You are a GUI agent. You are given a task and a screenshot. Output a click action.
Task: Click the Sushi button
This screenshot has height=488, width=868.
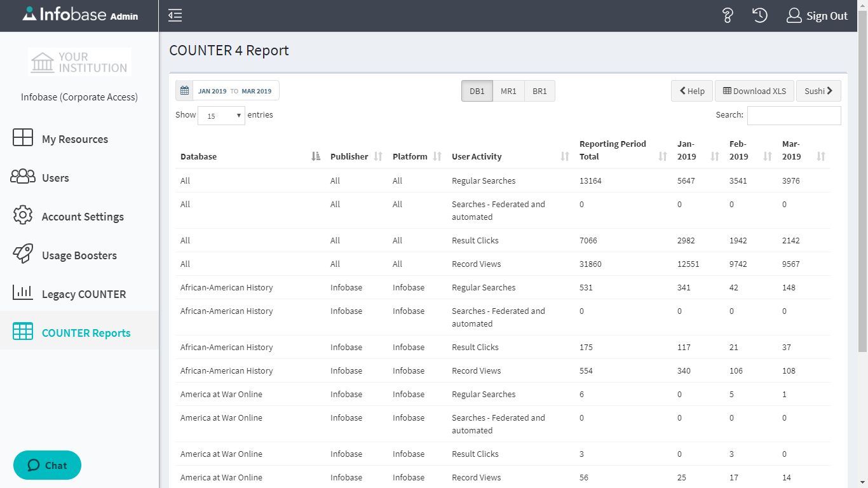click(x=818, y=91)
